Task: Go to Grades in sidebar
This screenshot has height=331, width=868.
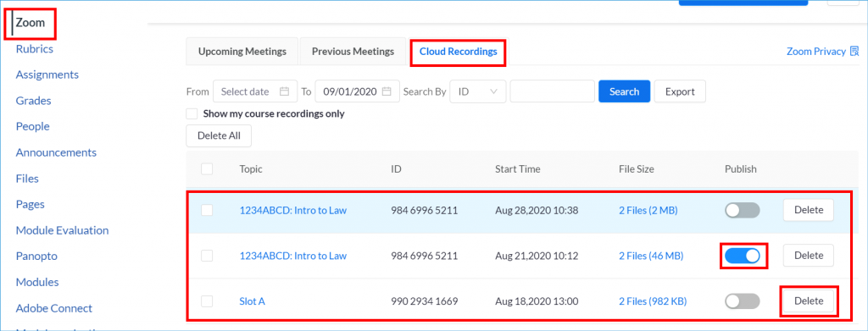Action: tap(33, 101)
